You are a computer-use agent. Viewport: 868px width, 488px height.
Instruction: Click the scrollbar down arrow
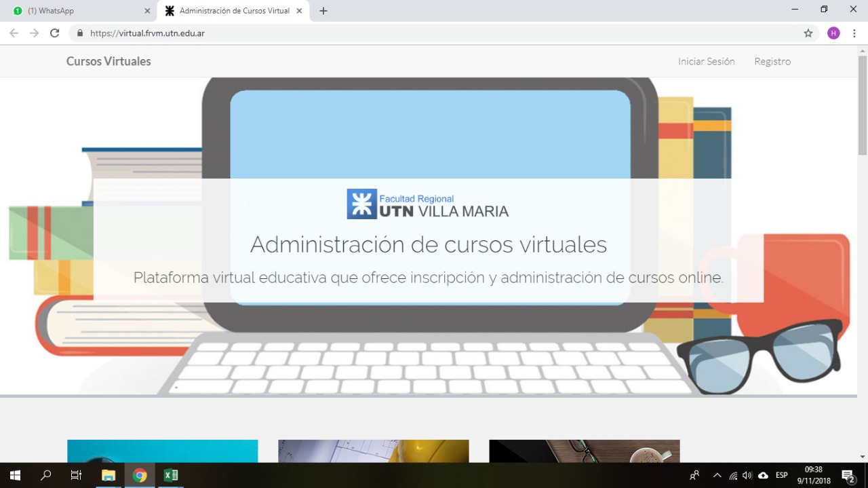coord(863,457)
